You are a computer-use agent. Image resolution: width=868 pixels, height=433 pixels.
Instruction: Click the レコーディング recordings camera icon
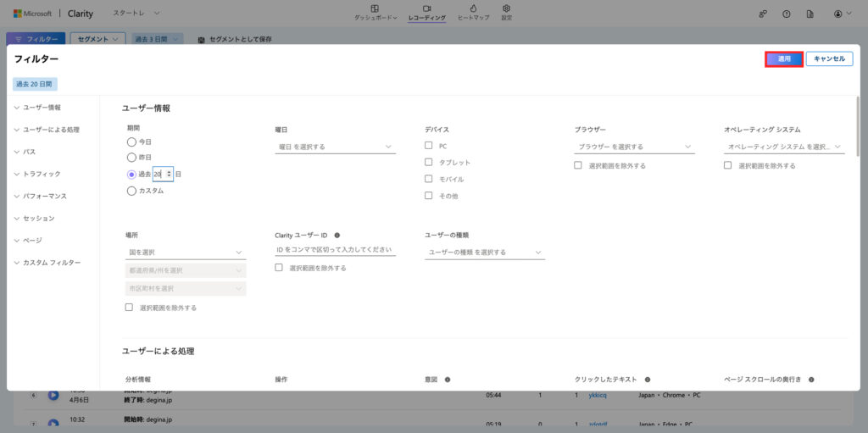[426, 8]
